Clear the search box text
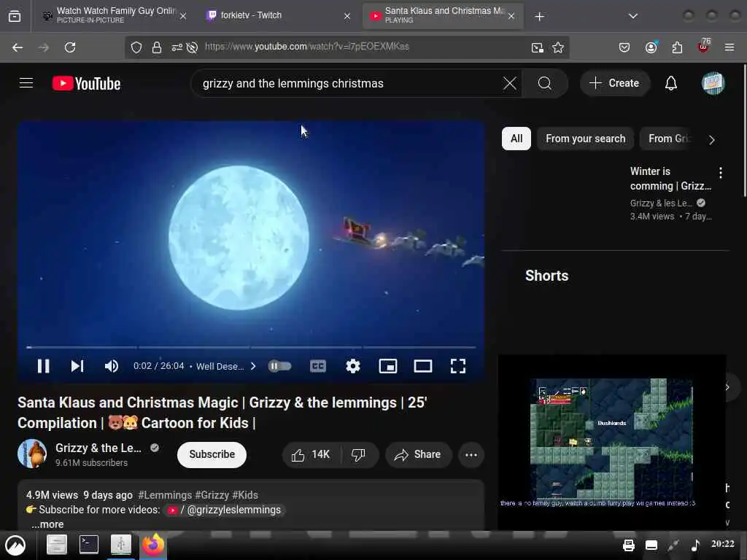Image resolution: width=747 pixels, height=560 pixels. pyautogui.click(x=509, y=83)
